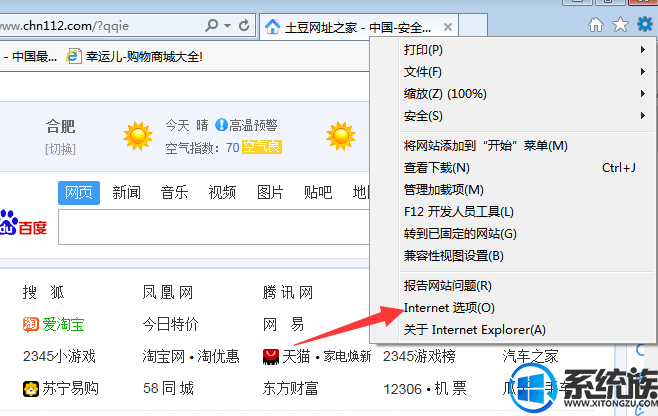Open the Tools gear menu icon
This screenshot has height=416, width=658.
pos(645,24)
